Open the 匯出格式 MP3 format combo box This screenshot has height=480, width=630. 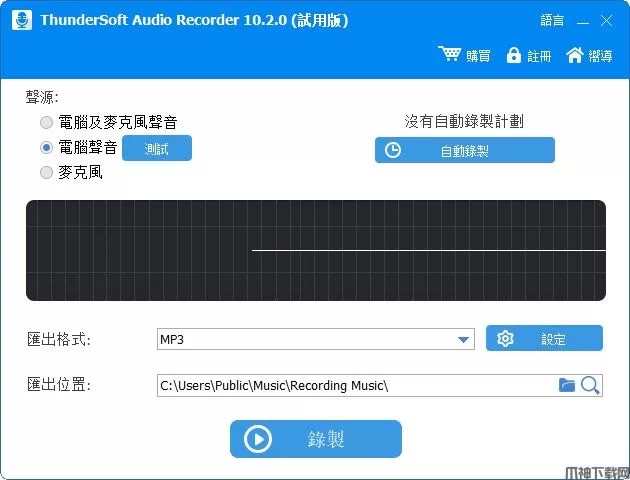tap(316, 339)
